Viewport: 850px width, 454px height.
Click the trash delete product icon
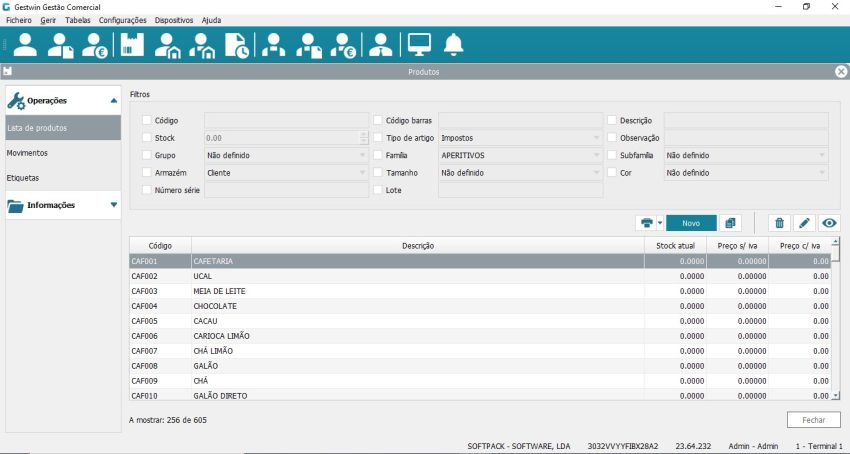click(780, 223)
